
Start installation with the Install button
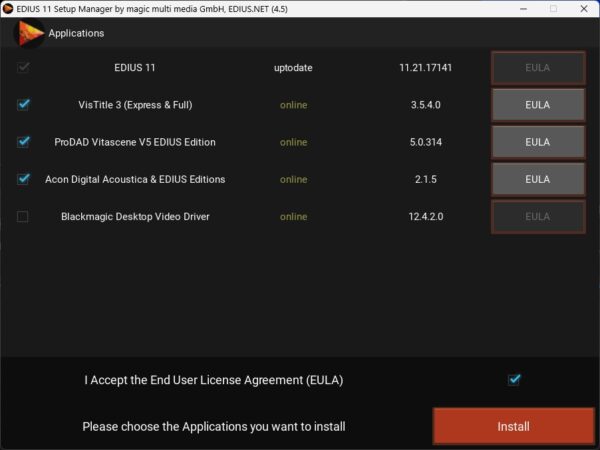coord(513,427)
